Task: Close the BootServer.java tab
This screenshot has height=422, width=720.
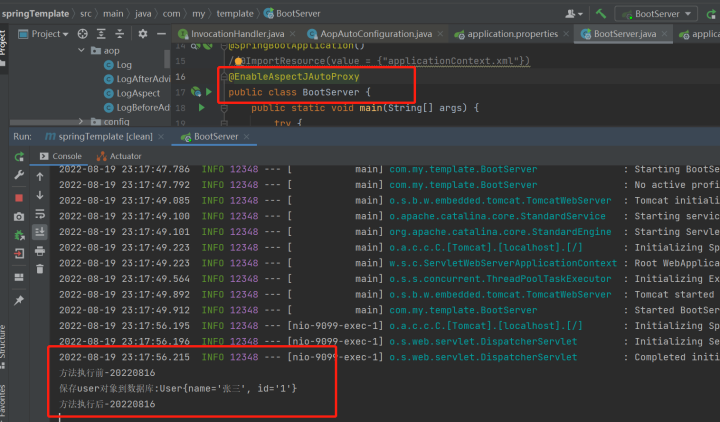Action: [664, 34]
